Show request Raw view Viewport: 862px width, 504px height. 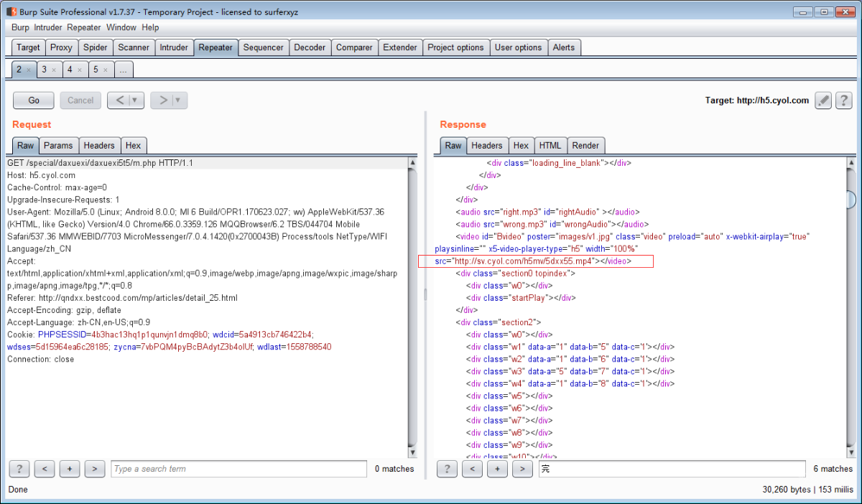click(26, 145)
